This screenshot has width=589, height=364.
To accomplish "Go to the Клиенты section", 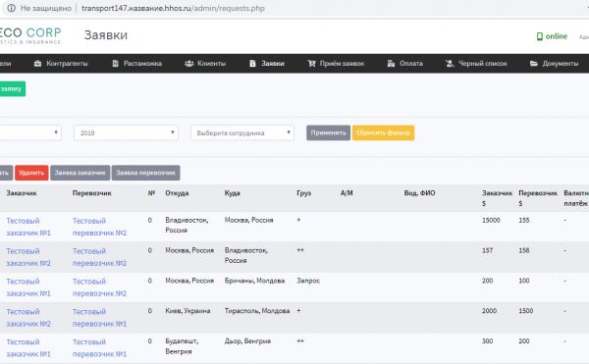I will point(211,64).
